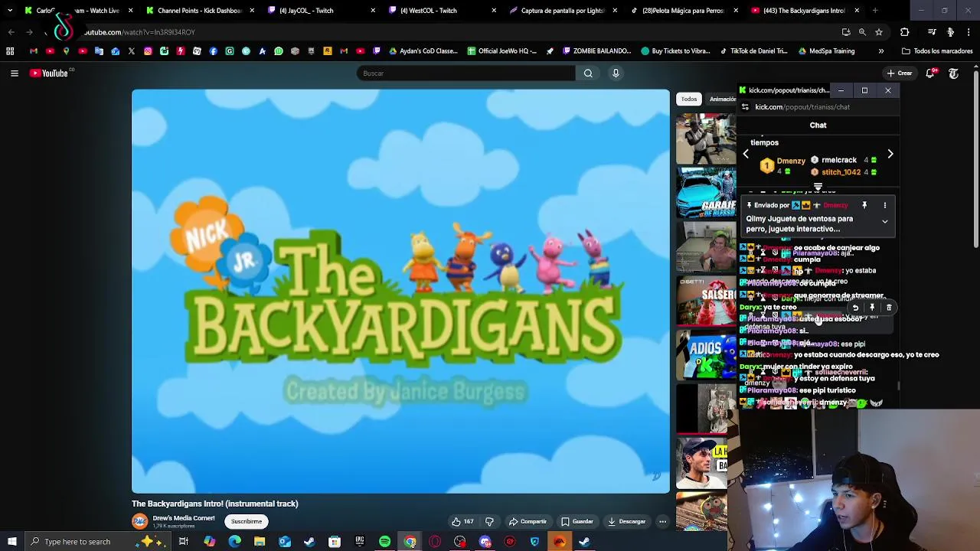Open TikTok de Daniel Tri bookmark

[753, 51]
